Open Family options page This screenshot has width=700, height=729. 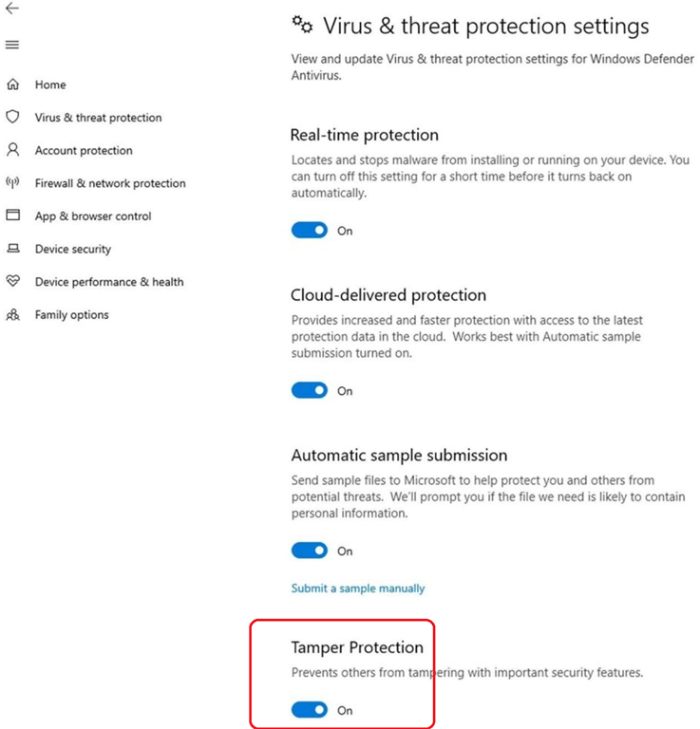[x=72, y=315]
